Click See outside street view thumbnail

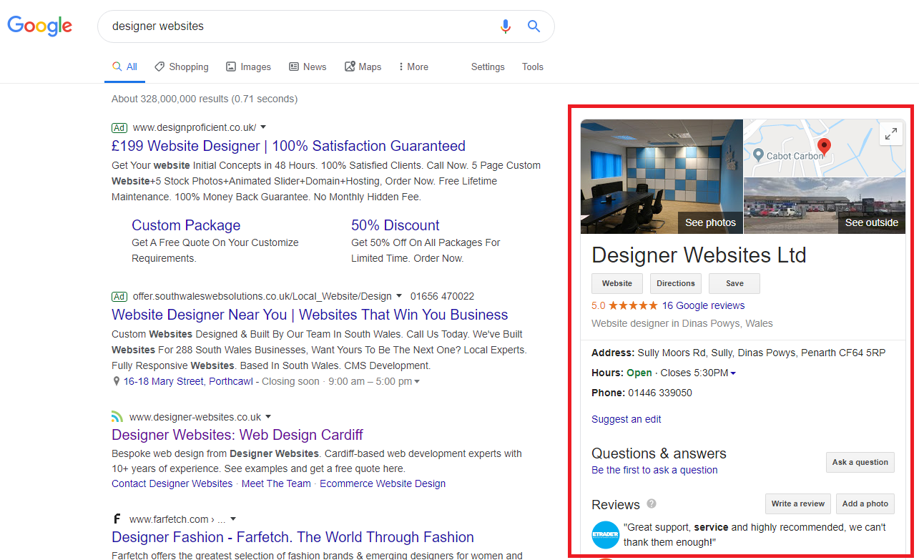(825, 206)
